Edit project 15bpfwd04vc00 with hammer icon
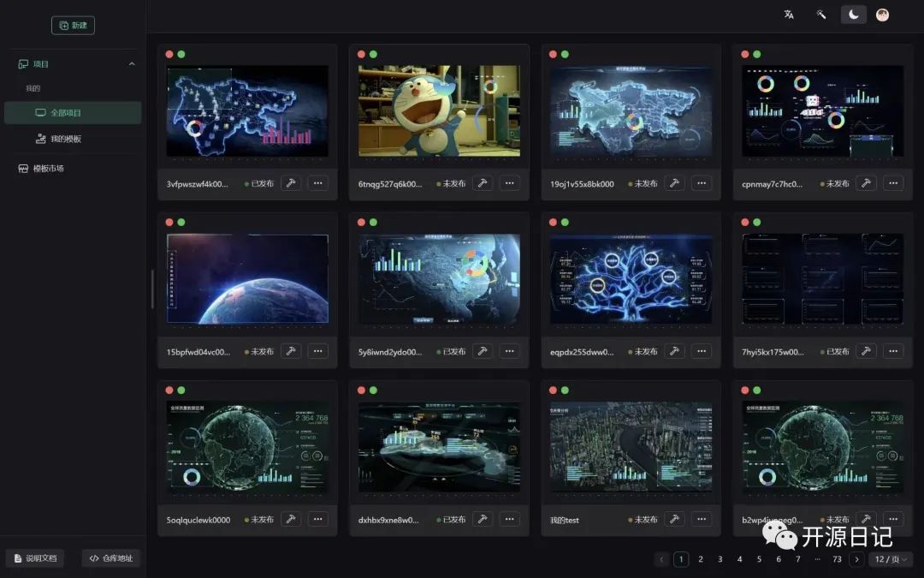This screenshot has height=578, width=924. (x=291, y=351)
